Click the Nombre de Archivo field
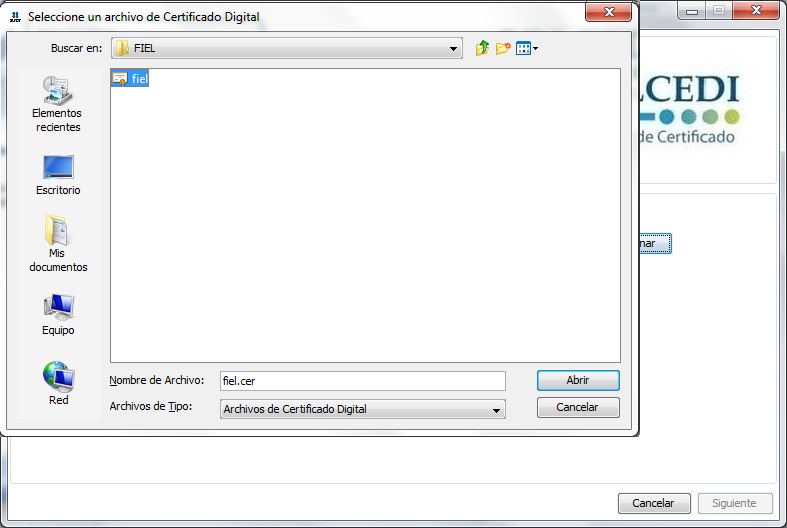Screen dimensions: 787x528 pyautogui.click(x=362, y=381)
